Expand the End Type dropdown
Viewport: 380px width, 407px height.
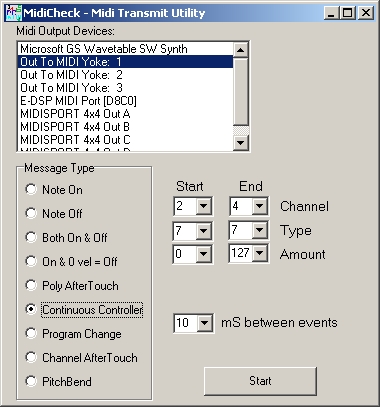click(259, 230)
